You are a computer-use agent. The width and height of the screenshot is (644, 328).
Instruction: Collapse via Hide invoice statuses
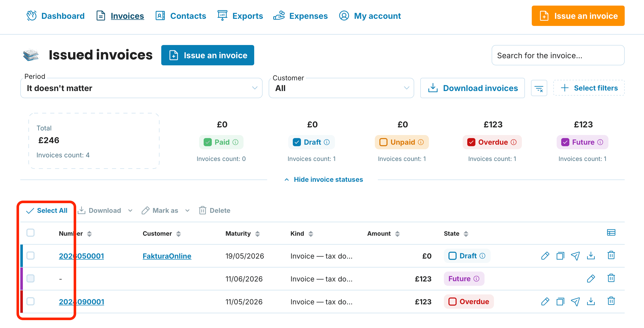click(324, 180)
